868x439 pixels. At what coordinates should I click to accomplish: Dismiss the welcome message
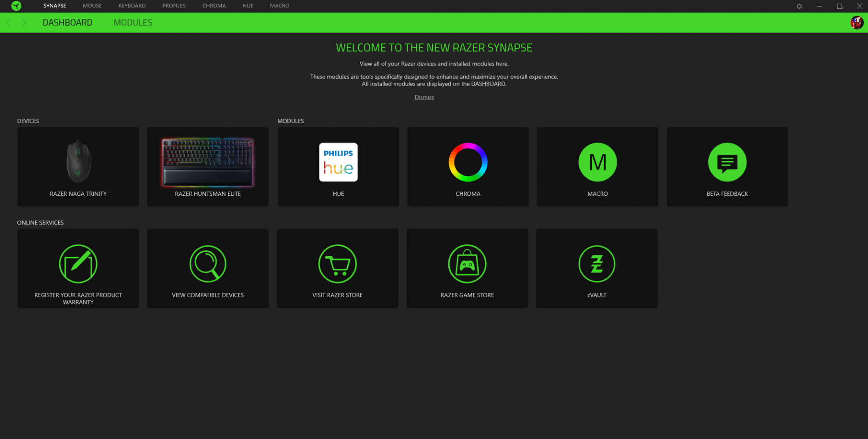coord(424,97)
